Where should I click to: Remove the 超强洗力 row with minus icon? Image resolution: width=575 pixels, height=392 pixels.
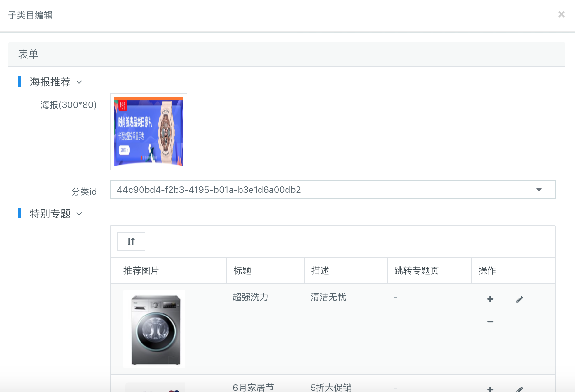[490, 321]
